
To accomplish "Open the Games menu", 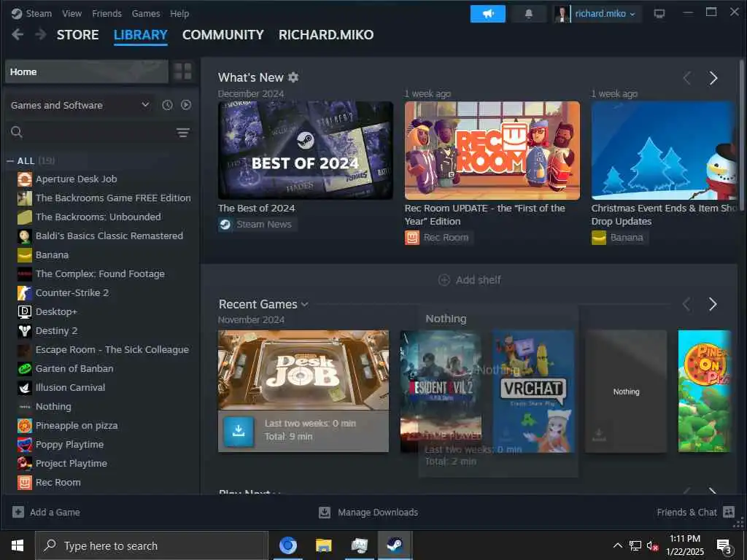I will (146, 13).
